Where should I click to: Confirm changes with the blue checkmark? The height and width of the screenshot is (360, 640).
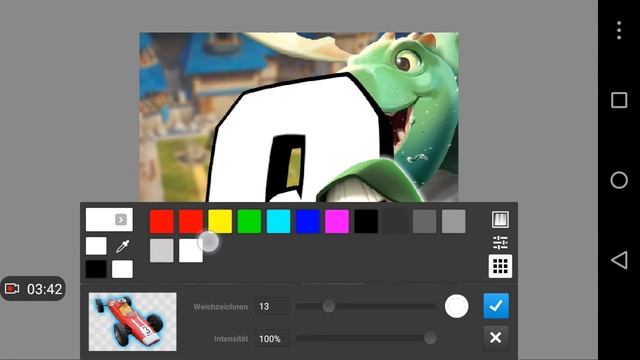tap(496, 306)
